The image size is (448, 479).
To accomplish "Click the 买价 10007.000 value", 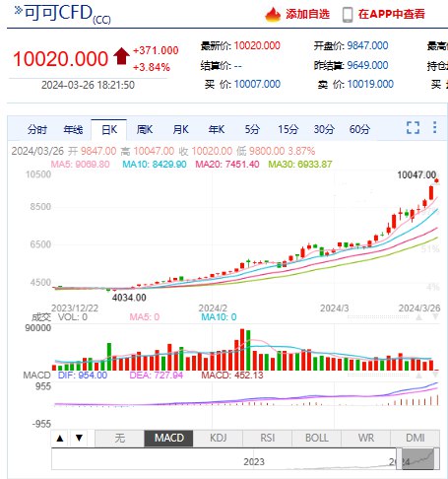I will coord(257,84).
